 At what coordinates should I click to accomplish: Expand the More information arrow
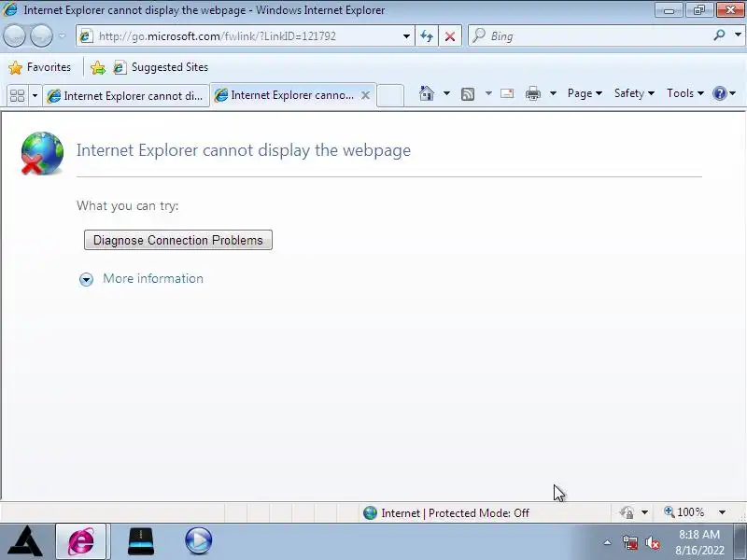[86, 279]
